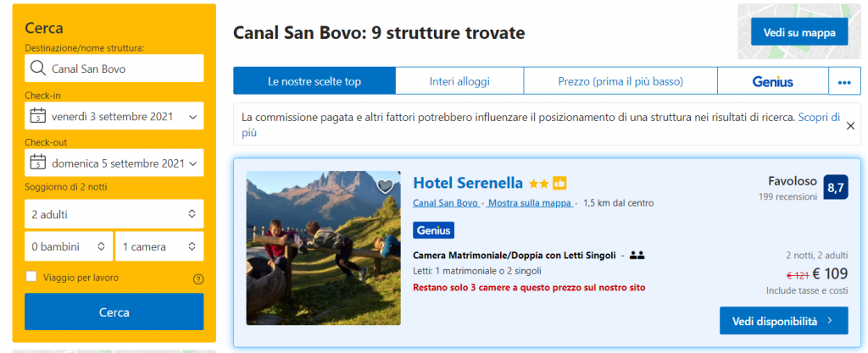Click Vedi disponibilità button
Image resolution: width=868 pixels, height=353 pixels.
(783, 321)
